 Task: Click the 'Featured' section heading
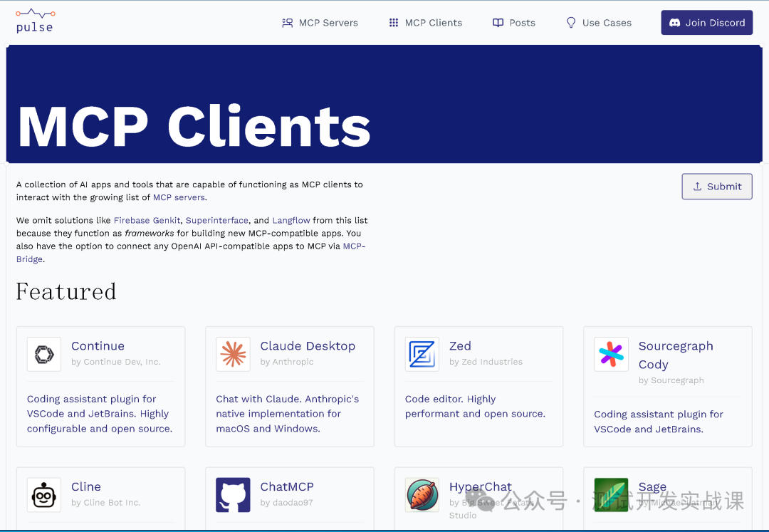click(66, 291)
